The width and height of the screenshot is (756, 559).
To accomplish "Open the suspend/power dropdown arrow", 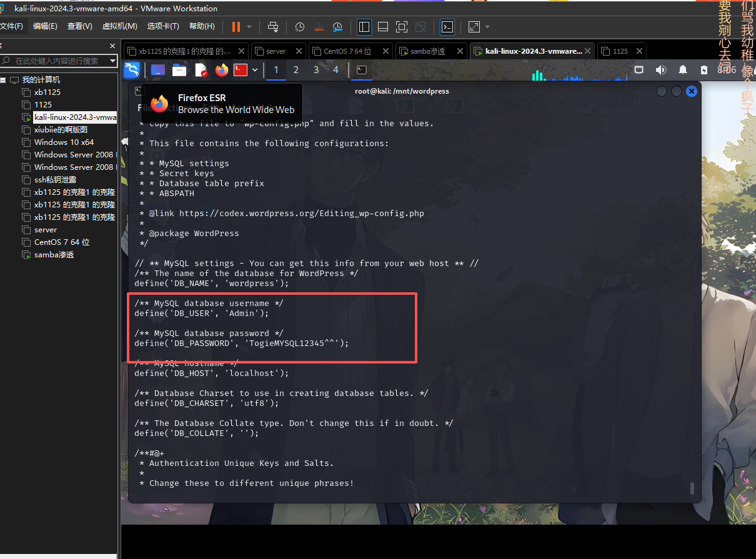I will coord(249,27).
